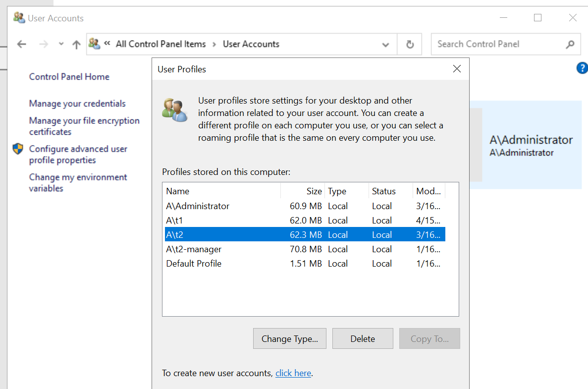Click the User Accounts icon in address bar
588x389 pixels.
click(x=94, y=44)
